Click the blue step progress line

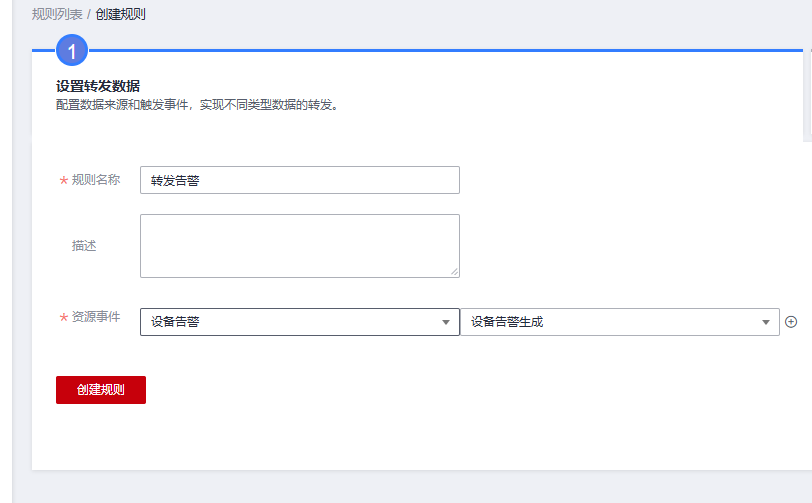tap(445, 50)
